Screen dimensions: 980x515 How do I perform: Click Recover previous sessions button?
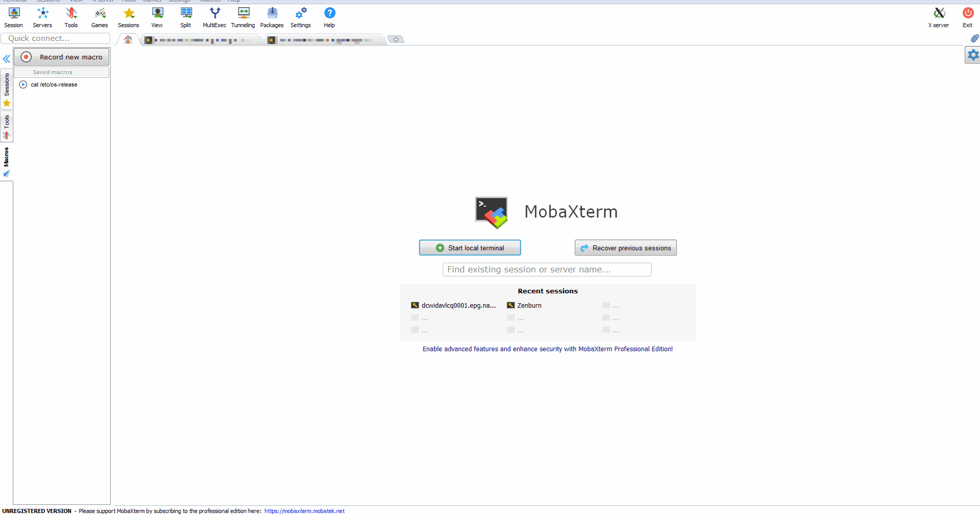coord(625,248)
